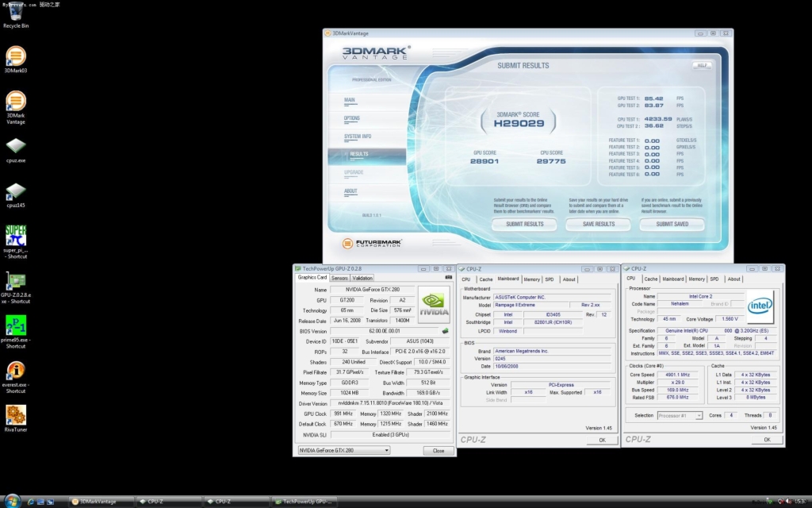Image resolution: width=812 pixels, height=508 pixels.
Task: Switch to TechPowerUp GPU-Z on the taskbar
Action: point(304,502)
